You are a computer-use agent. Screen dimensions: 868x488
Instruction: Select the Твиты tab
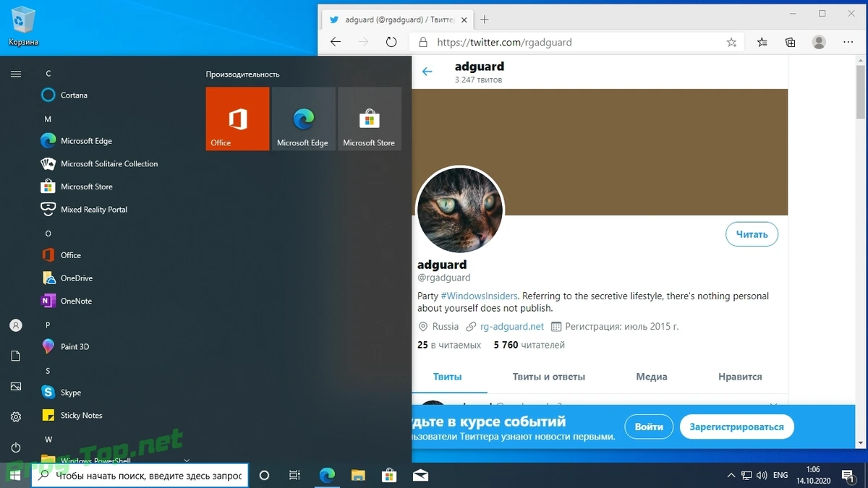click(447, 377)
